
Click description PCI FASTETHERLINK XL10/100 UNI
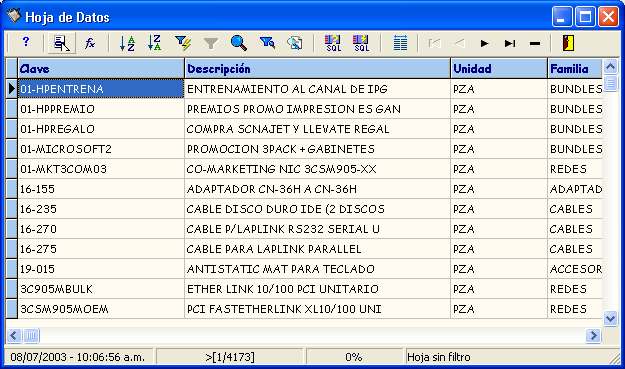point(318,309)
